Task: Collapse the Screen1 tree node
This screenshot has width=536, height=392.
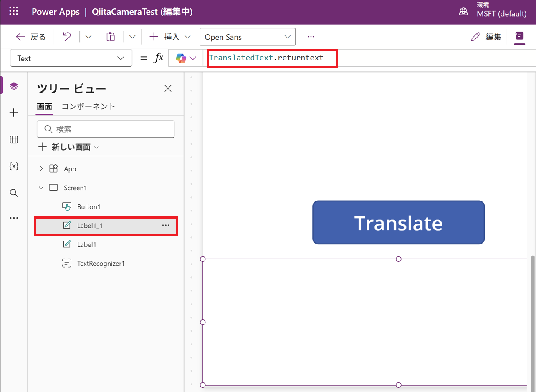Action: [x=41, y=188]
